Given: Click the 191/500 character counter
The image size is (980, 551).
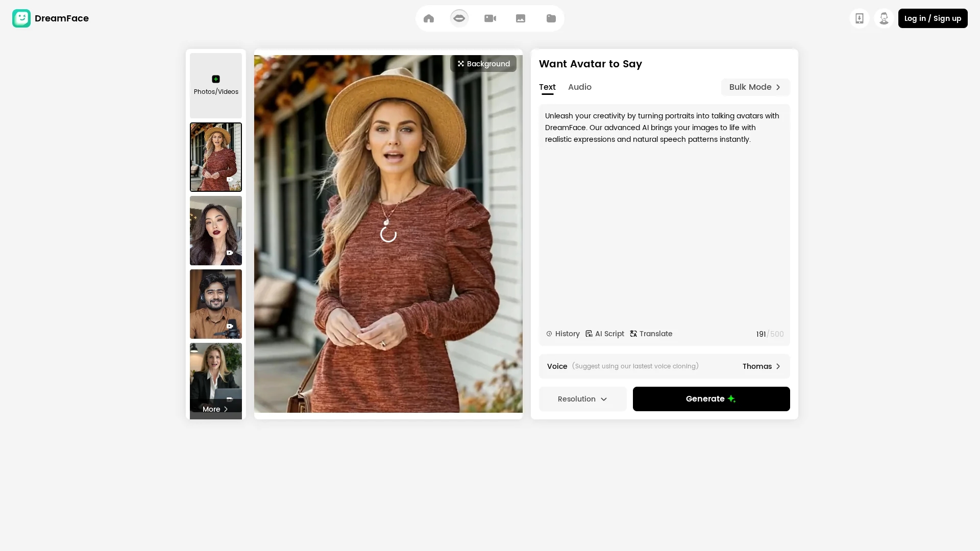Looking at the screenshot, I should point(770,334).
